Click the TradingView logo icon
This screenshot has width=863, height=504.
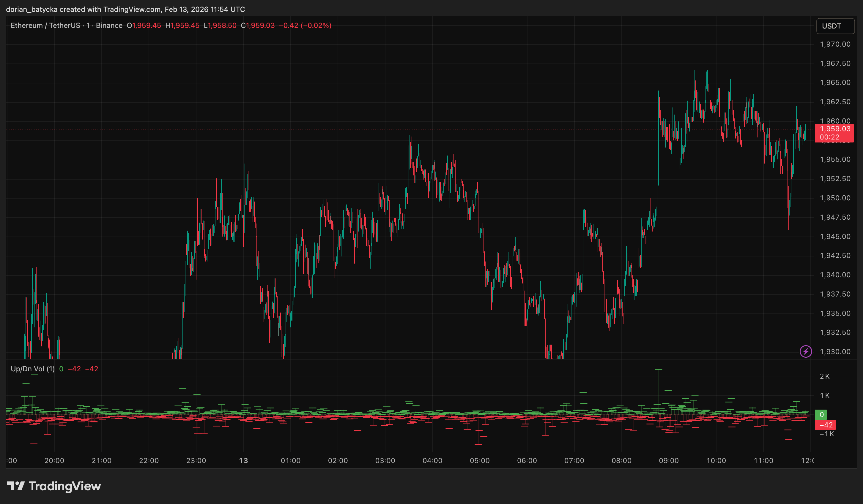click(16, 486)
